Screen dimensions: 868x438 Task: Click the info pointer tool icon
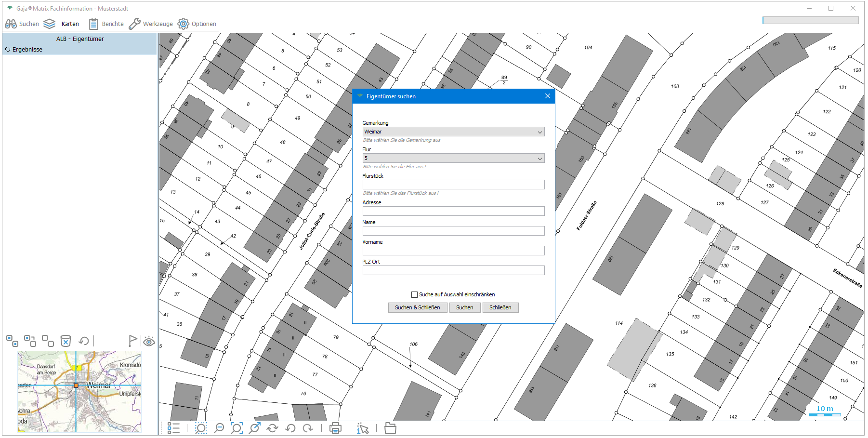[362, 428]
